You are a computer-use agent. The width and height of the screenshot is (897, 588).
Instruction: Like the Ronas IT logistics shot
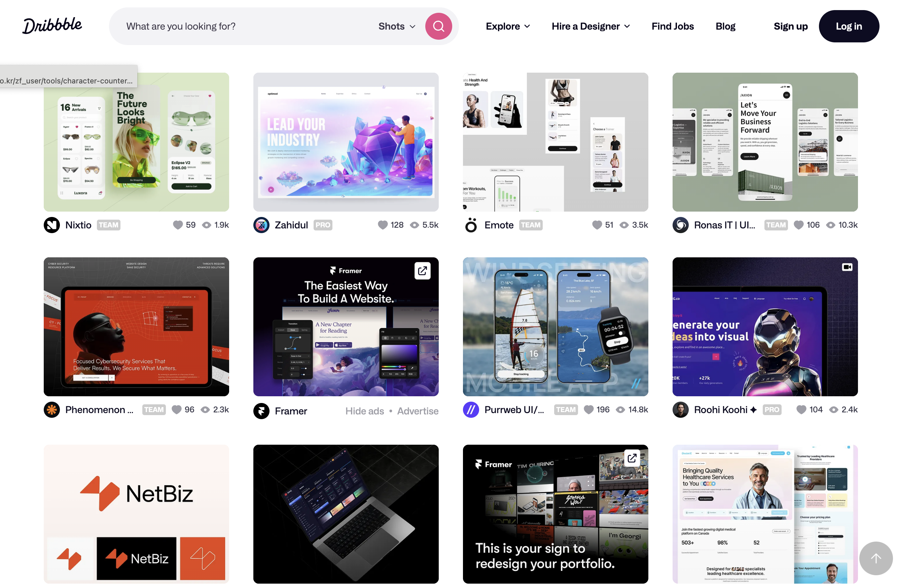click(799, 225)
